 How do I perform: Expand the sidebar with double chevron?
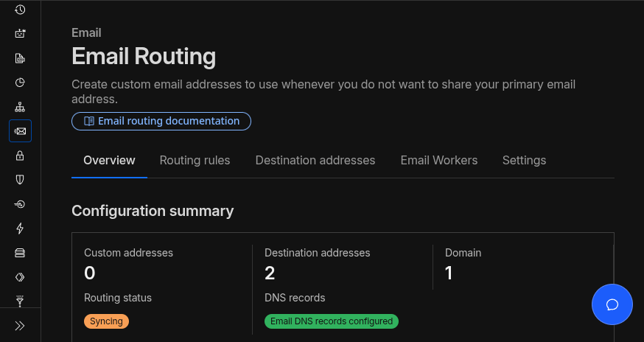(20, 325)
